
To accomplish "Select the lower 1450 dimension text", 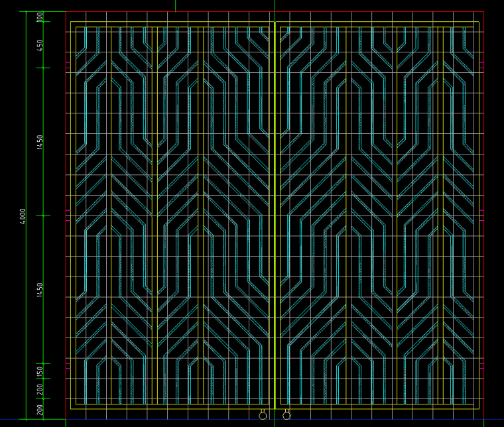I will (40, 289).
